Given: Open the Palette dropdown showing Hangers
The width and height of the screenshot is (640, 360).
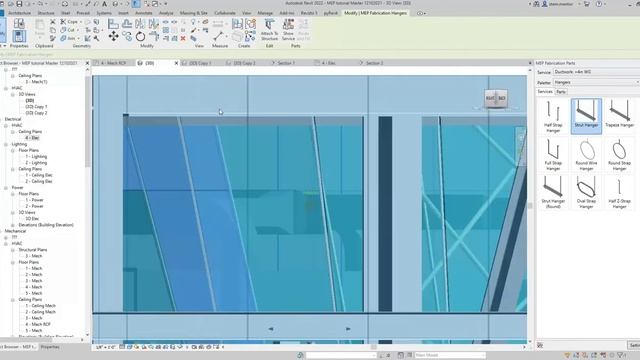Looking at the screenshot, I should pos(596,82).
